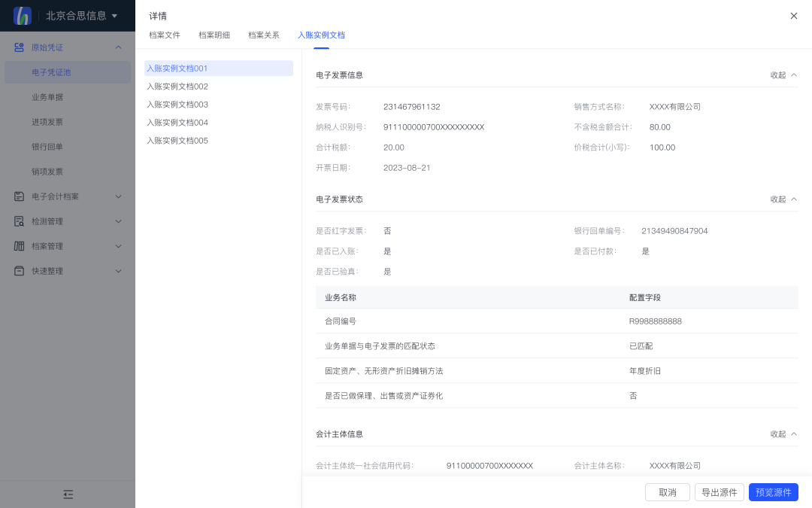Image resolution: width=812 pixels, height=508 pixels.
Task: Click taxpayer ID 911100000700XXXXXXXXX
Action: click(x=434, y=127)
